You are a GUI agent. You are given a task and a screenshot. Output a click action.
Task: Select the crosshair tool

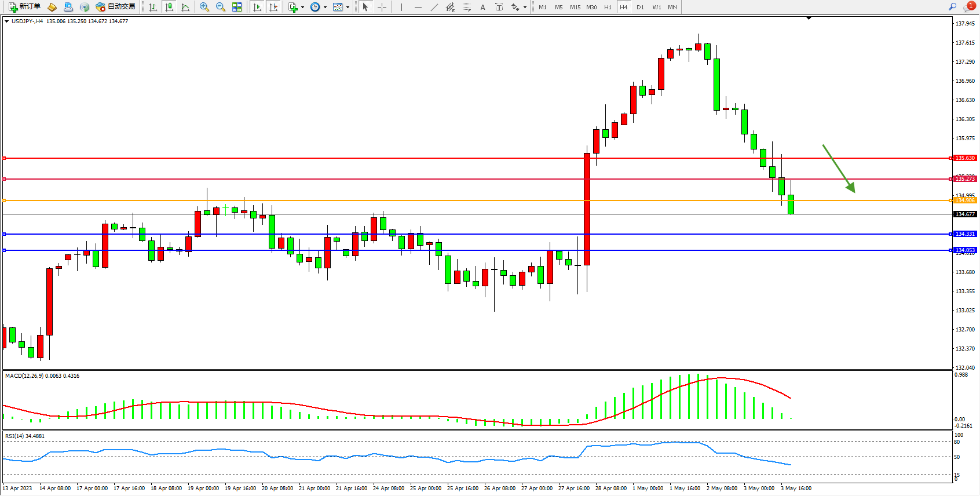coord(382,7)
